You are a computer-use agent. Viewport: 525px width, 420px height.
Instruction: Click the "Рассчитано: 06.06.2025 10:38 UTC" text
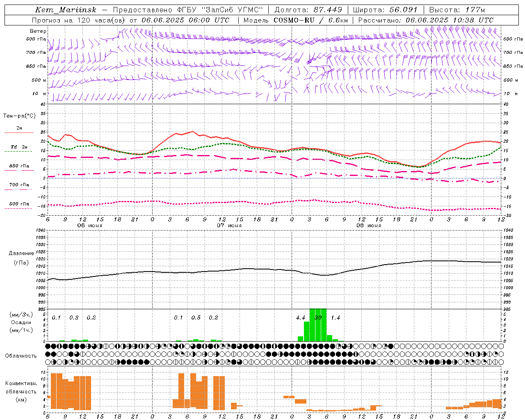[x=426, y=20]
